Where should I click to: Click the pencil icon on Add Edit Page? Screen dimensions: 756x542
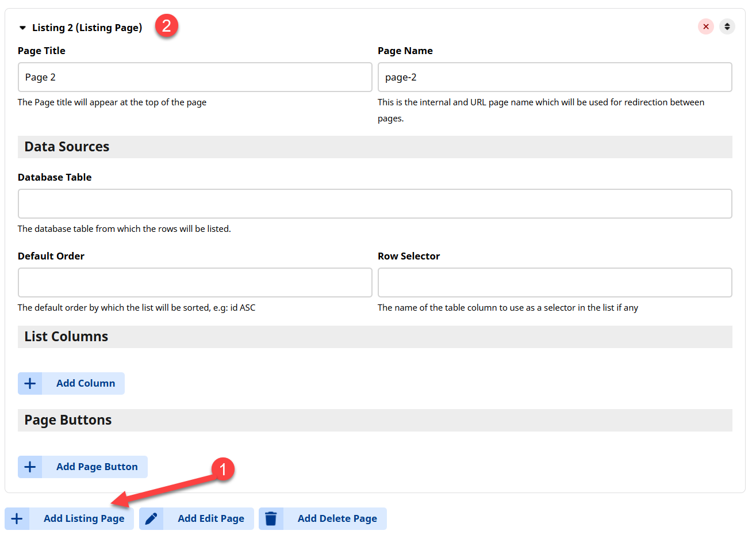click(151, 519)
